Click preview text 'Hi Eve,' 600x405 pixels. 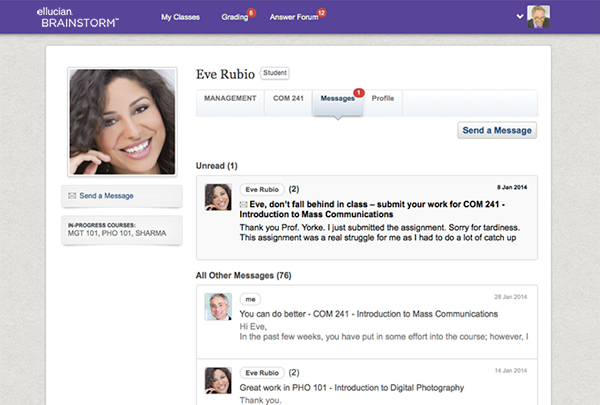[x=253, y=327]
